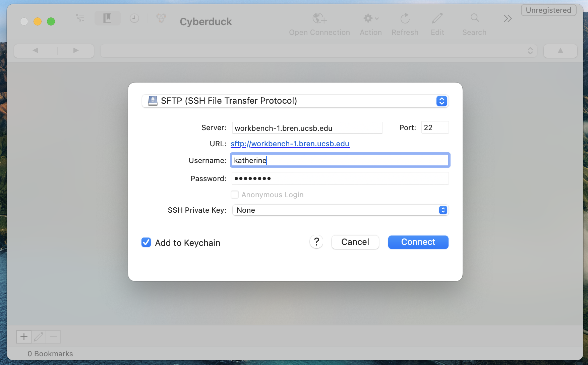Click the Unregistered button
The width and height of the screenshot is (588, 365).
pos(548,10)
